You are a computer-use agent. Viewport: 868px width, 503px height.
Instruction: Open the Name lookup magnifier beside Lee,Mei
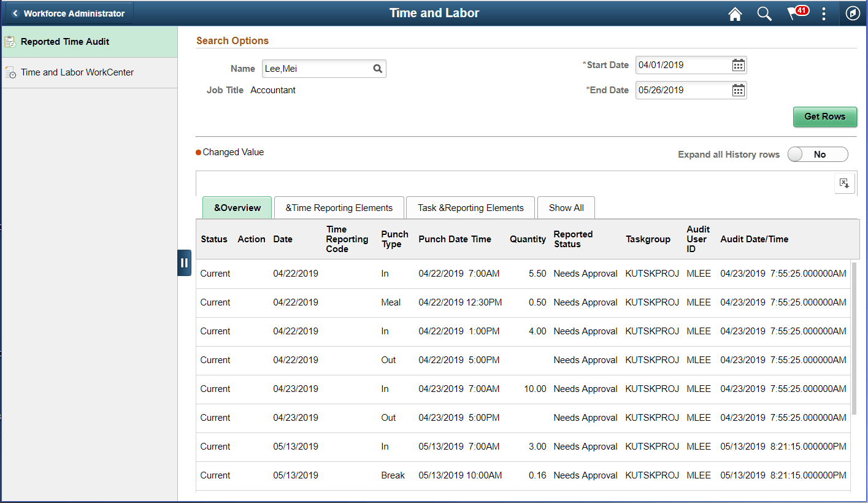coord(377,69)
